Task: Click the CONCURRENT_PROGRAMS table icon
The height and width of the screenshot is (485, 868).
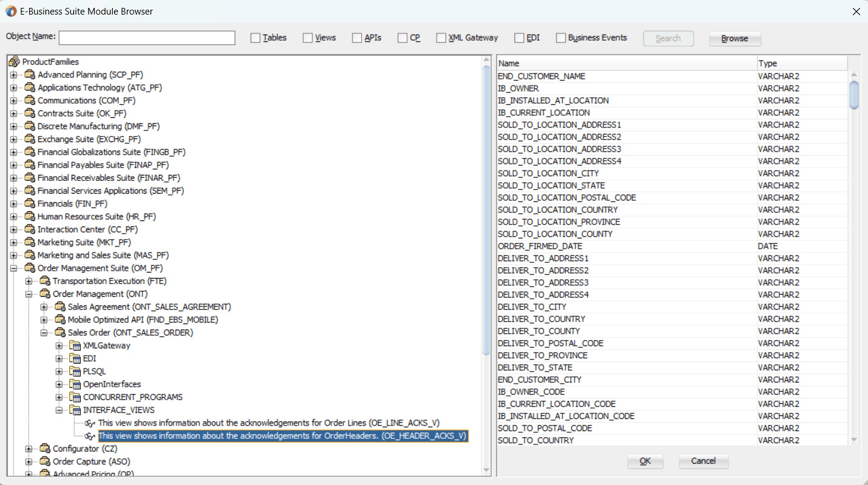Action: point(75,397)
